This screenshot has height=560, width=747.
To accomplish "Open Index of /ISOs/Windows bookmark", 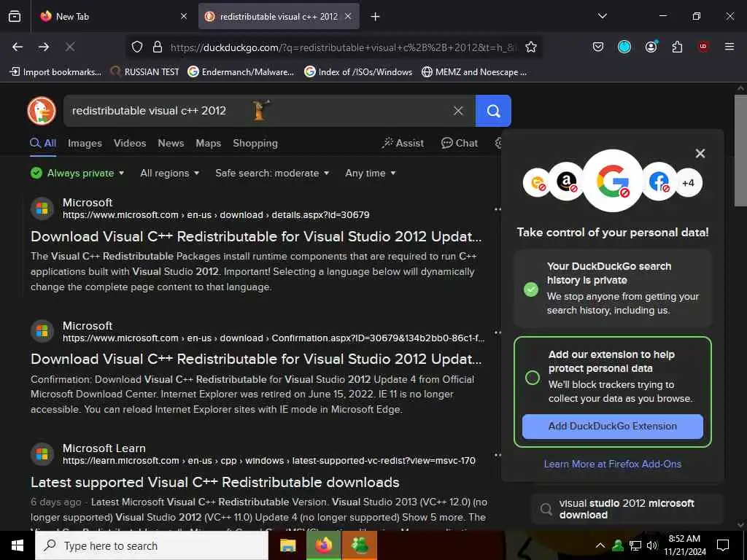I will coord(358,72).
